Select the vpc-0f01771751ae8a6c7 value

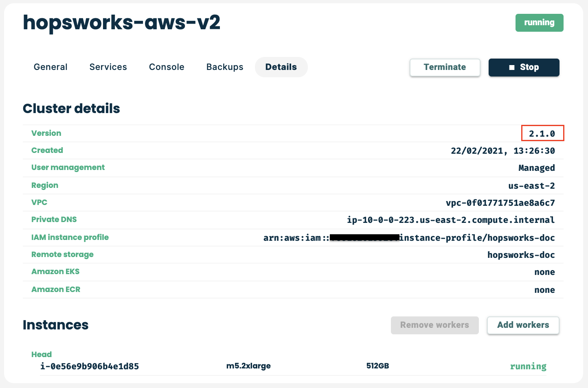500,203
